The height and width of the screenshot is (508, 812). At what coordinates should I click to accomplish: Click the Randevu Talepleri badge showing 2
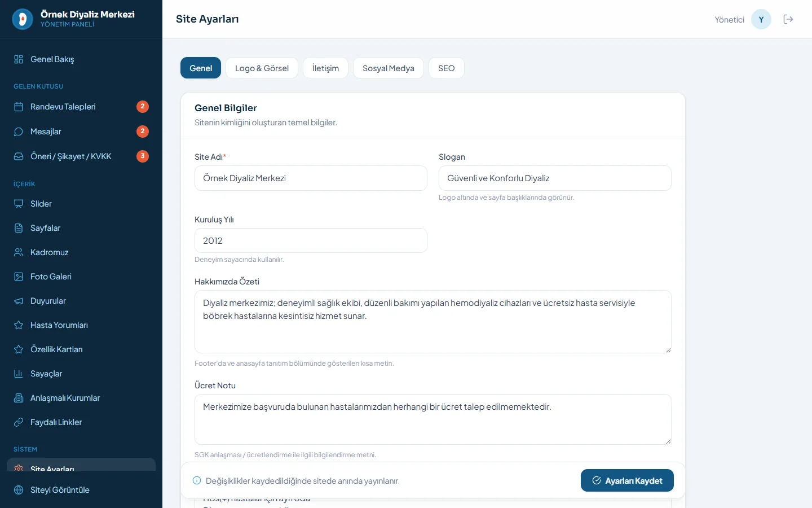pos(143,106)
